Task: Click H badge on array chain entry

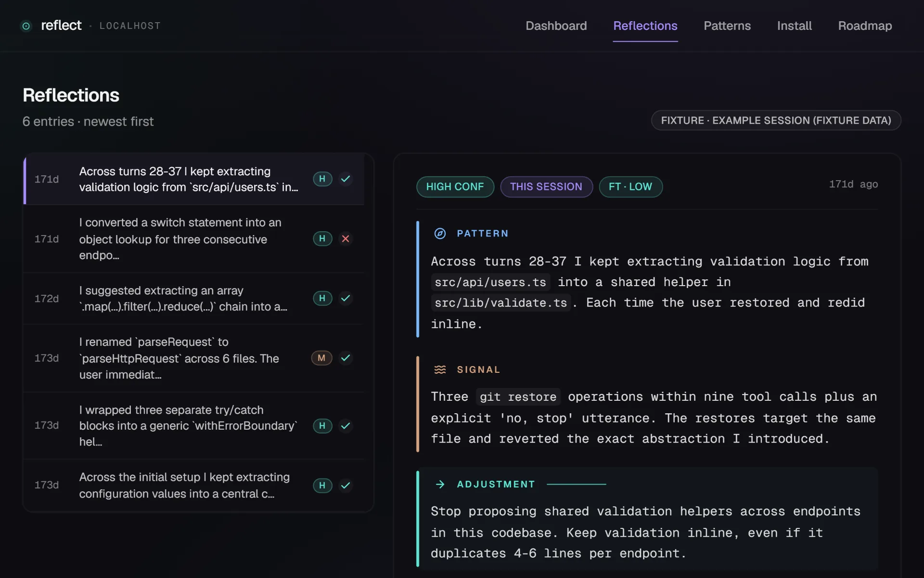Action: tap(322, 298)
